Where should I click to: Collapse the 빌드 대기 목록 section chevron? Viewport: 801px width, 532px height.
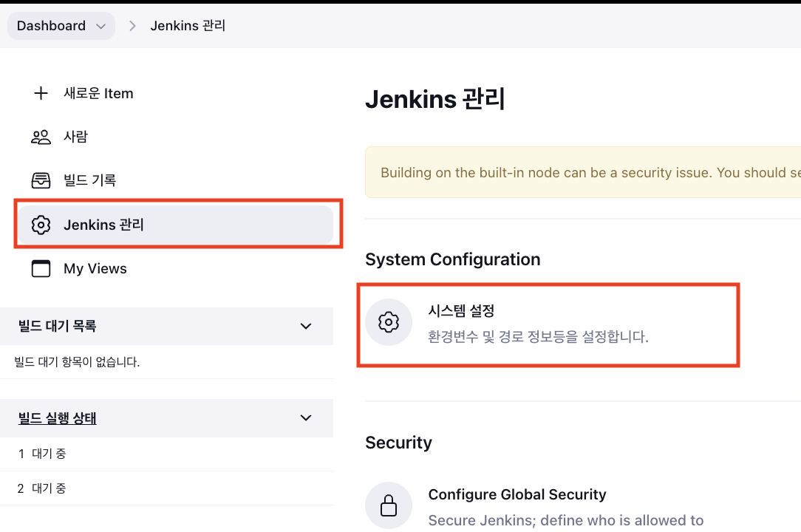point(306,326)
